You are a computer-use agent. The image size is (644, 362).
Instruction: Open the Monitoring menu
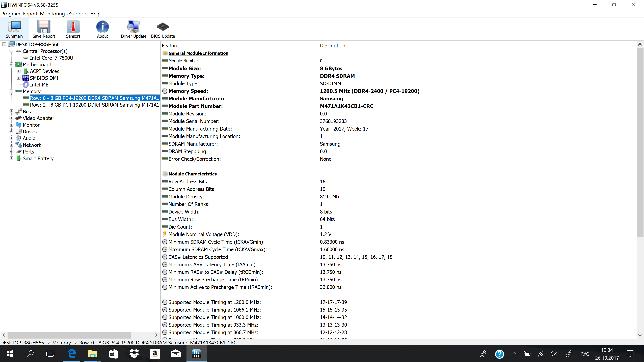click(52, 14)
